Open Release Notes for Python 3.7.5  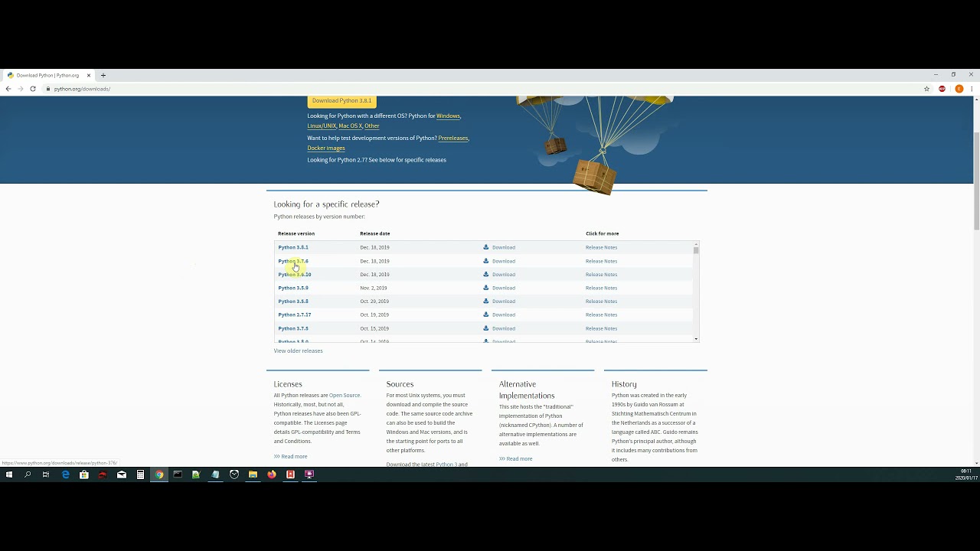coord(601,328)
